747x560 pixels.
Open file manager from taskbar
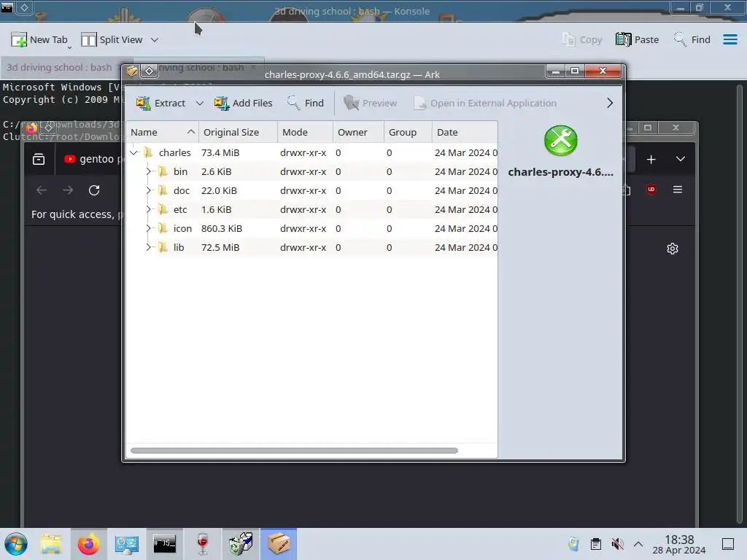coord(50,544)
